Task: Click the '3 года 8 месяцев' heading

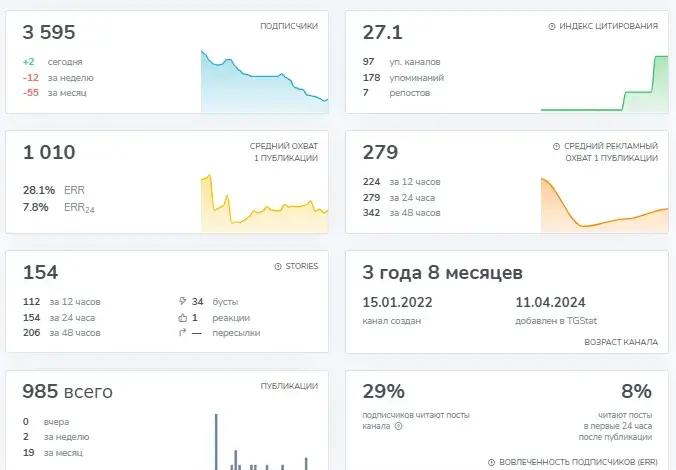Action: coord(442,273)
